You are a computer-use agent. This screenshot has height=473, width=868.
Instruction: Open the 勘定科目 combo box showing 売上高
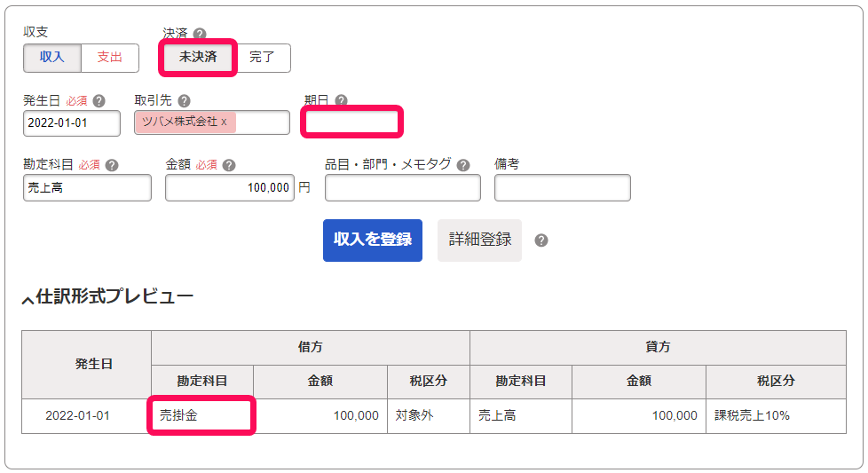click(x=87, y=188)
